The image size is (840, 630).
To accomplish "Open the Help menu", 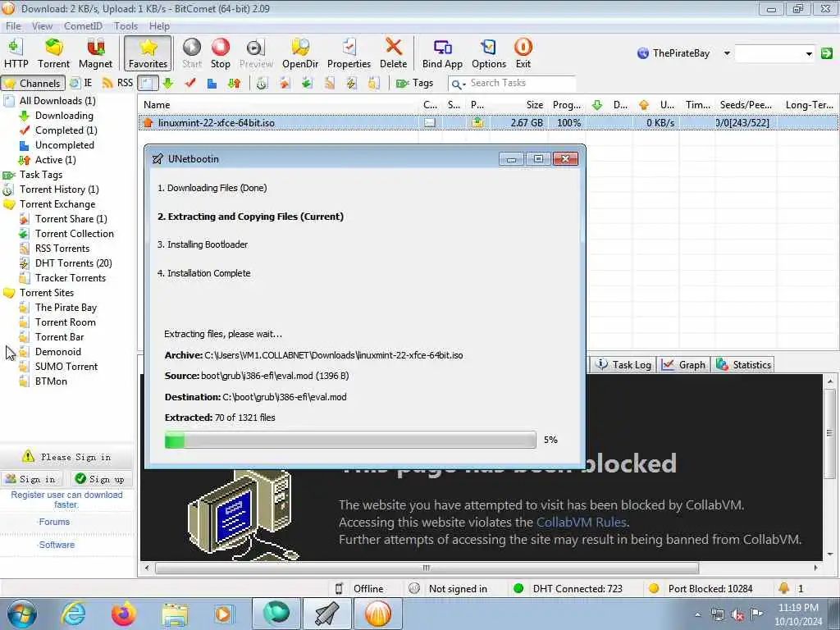I will [159, 25].
